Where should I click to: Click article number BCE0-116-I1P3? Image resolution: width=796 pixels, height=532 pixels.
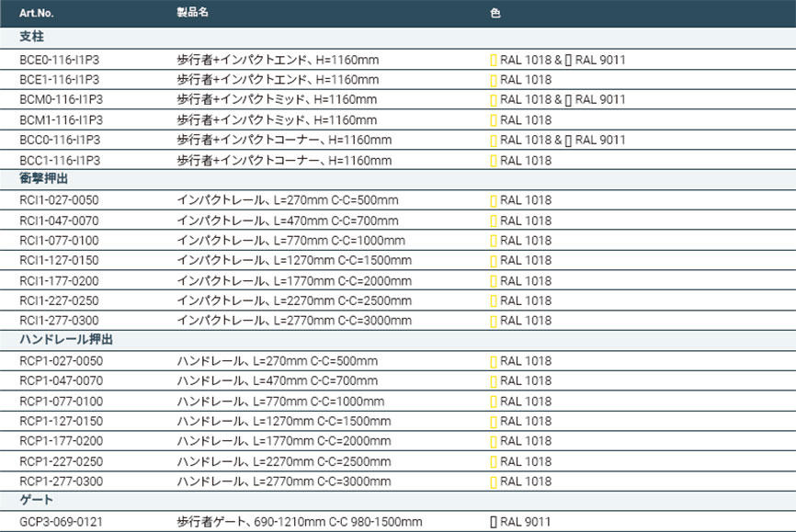click(60, 60)
